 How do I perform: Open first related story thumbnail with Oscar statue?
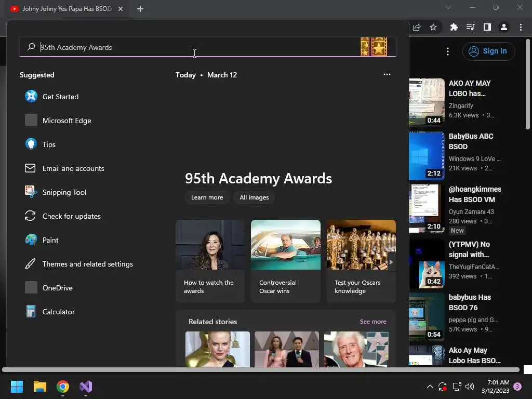pyautogui.click(x=218, y=349)
